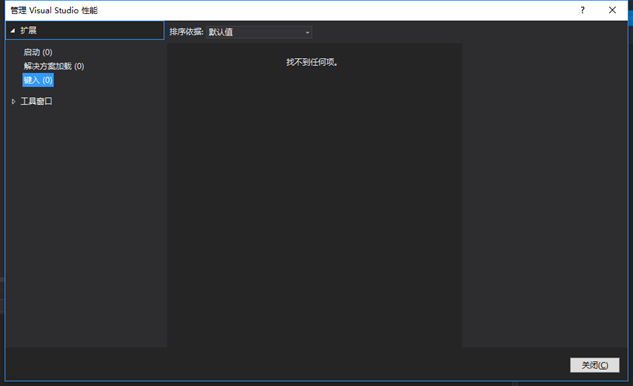
Task: Click the 排序依据: label
Action: tap(186, 32)
